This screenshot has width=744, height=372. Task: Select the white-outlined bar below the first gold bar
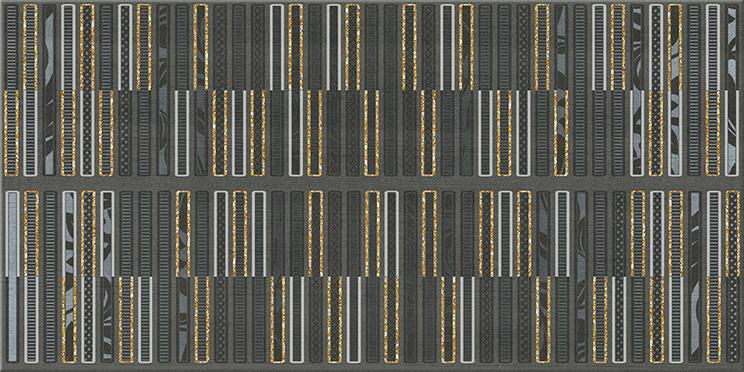[30, 133]
